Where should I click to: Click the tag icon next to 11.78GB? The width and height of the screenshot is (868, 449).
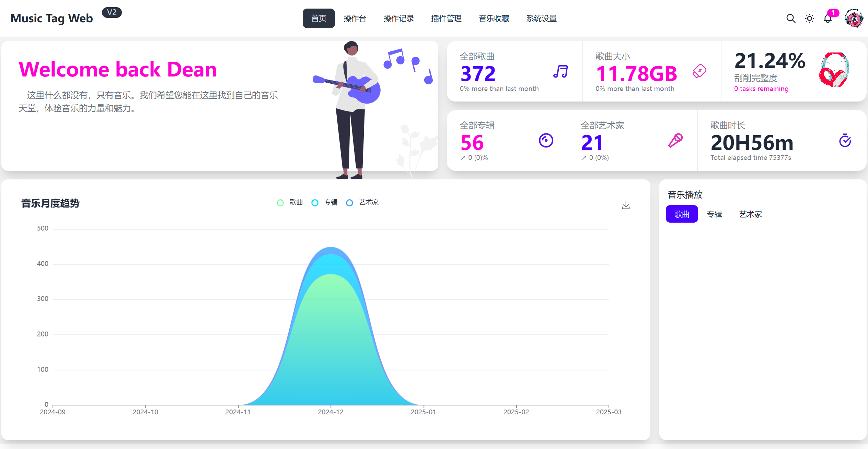coord(699,71)
